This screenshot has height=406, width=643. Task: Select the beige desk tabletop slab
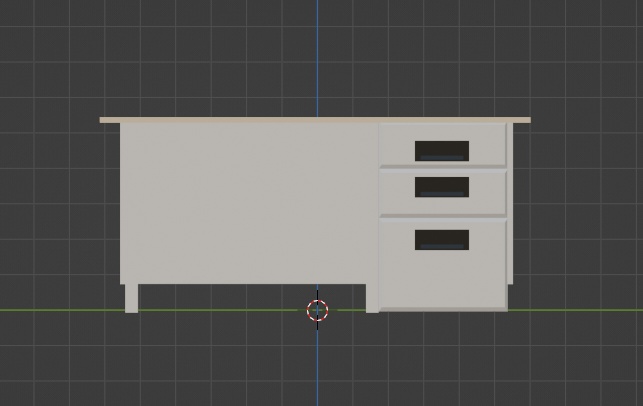[315, 120]
